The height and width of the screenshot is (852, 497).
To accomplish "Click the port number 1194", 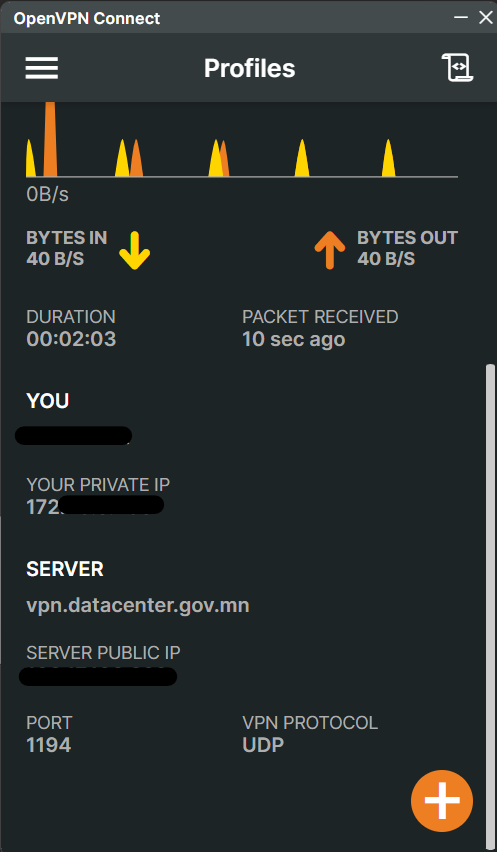I will (48, 745).
